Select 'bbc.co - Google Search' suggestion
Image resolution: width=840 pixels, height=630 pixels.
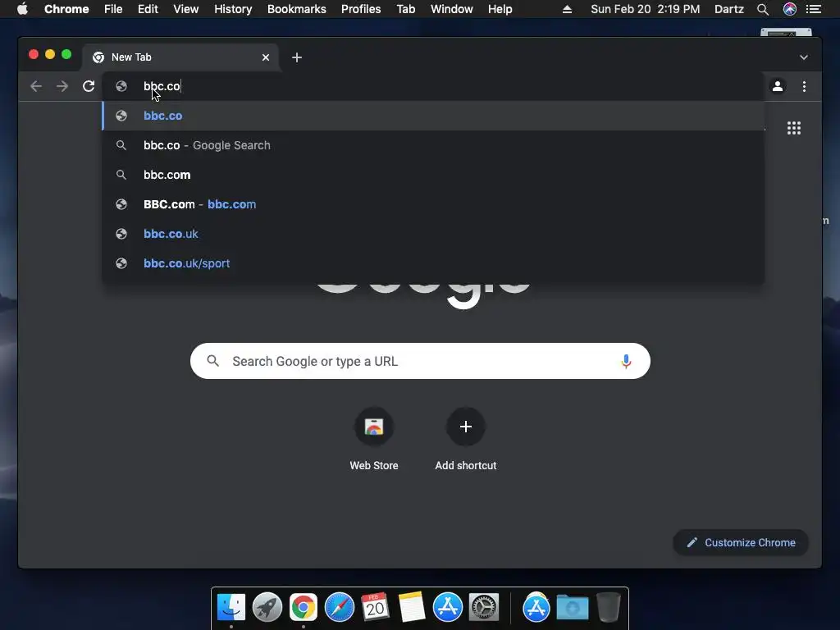(x=433, y=145)
